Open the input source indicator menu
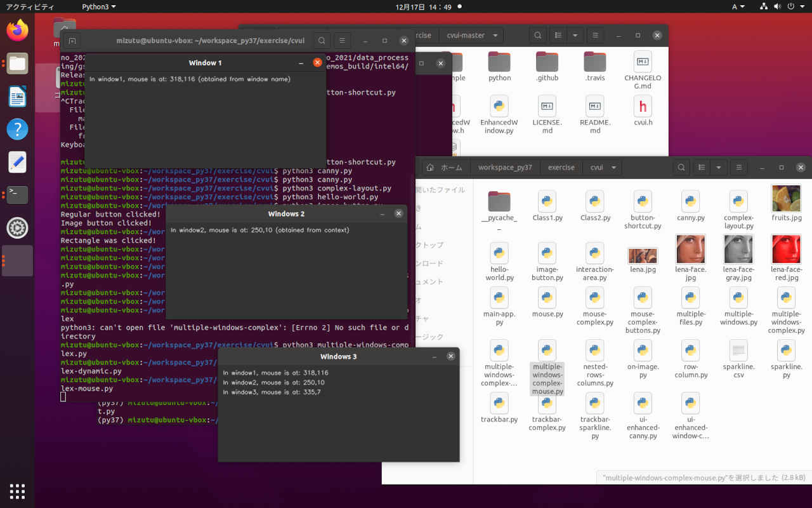Viewport: 812px width, 508px height. pos(738,6)
